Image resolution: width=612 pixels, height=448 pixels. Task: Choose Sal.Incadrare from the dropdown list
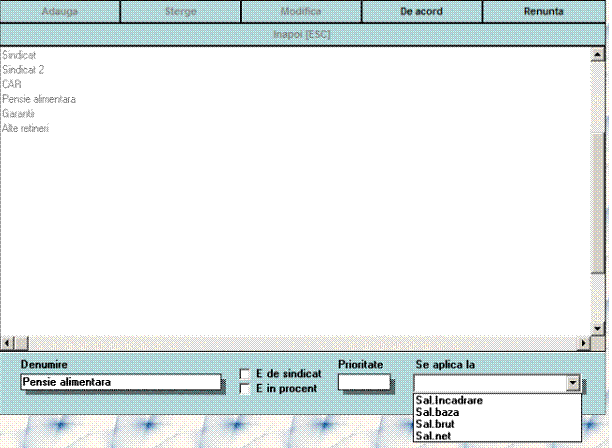click(448, 400)
